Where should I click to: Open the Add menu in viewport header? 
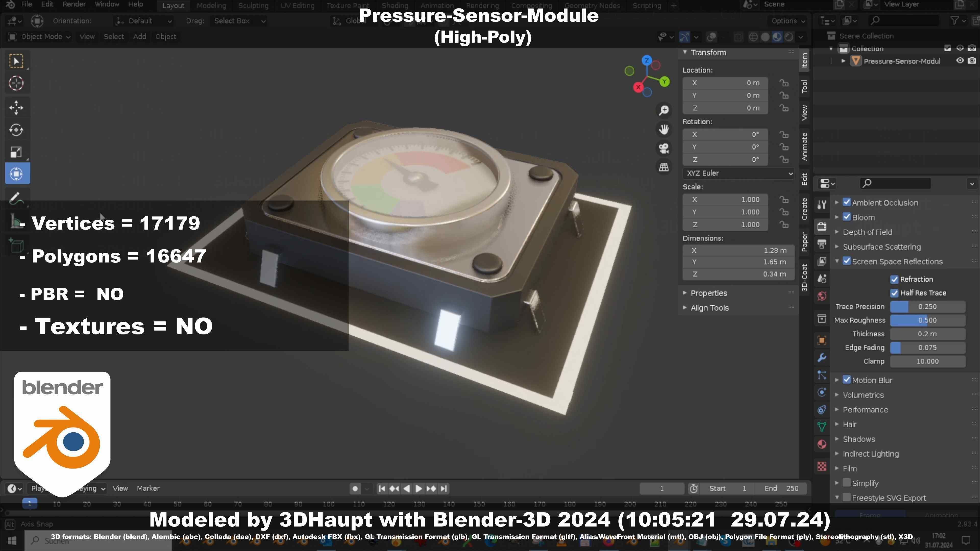(x=140, y=36)
